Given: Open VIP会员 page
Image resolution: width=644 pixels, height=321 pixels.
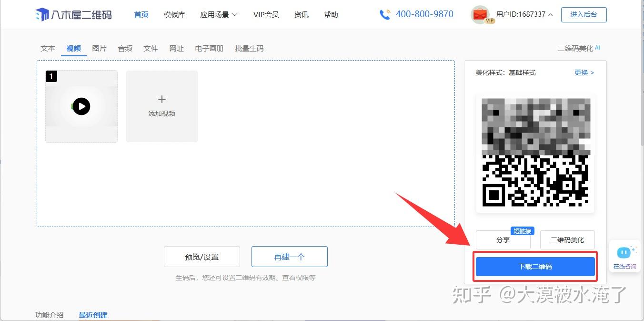Looking at the screenshot, I should 266,15.
